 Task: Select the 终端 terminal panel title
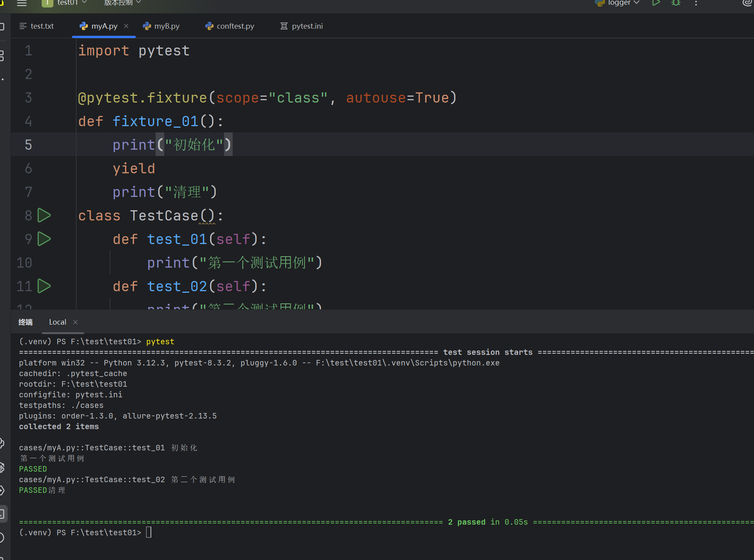click(x=26, y=322)
